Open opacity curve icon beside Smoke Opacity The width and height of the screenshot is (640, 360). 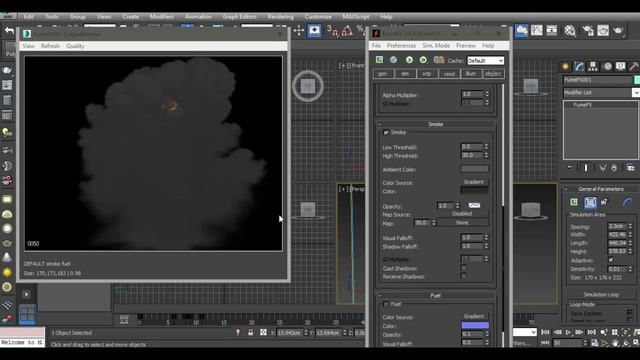coord(474,205)
